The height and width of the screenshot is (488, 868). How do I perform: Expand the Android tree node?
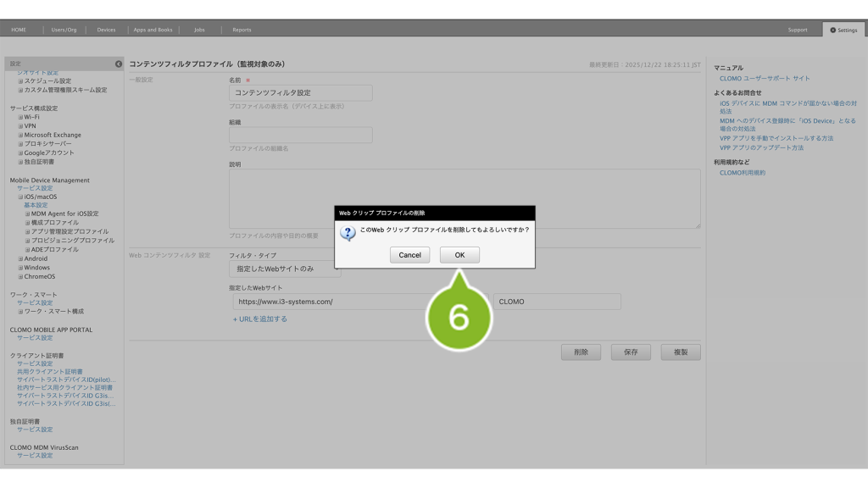click(x=20, y=258)
